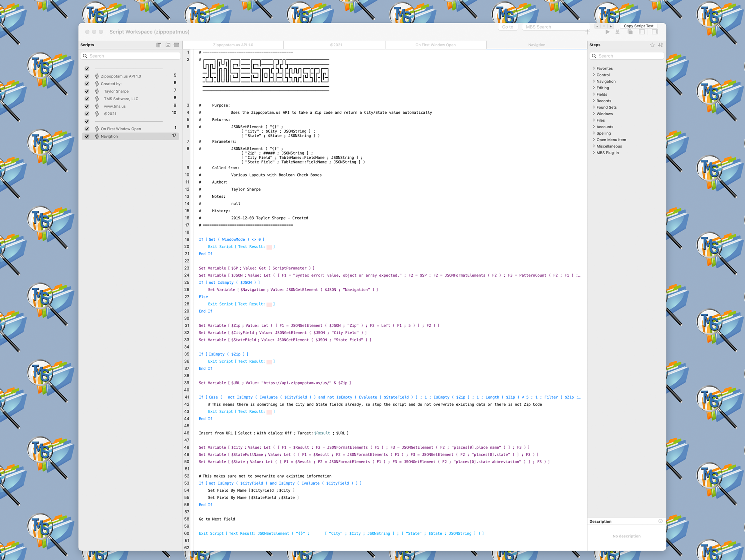Click the Copy Script Text button
745x560 pixels.
(639, 26)
